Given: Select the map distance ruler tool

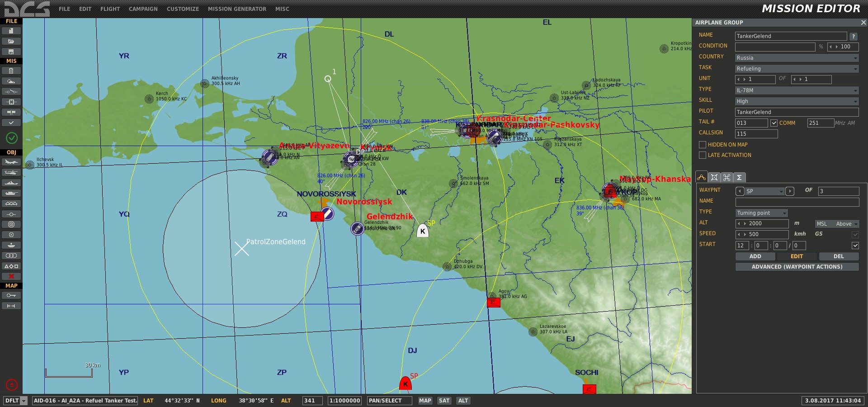Looking at the screenshot, I should (x=11, y=306).
